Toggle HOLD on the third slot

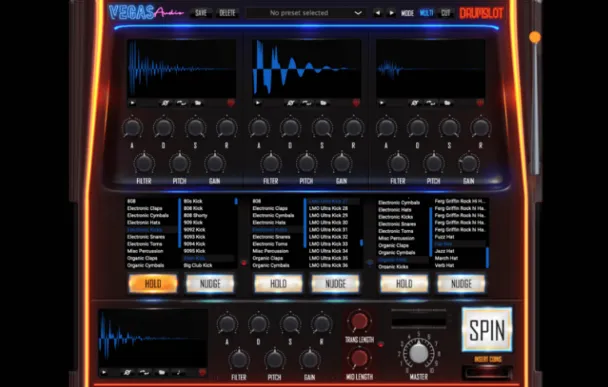(404, 284)
